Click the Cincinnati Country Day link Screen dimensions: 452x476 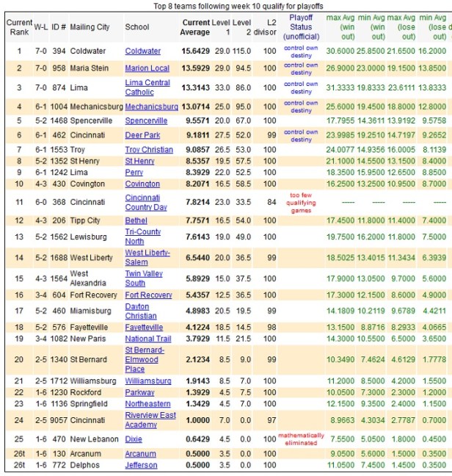[147, 203]
